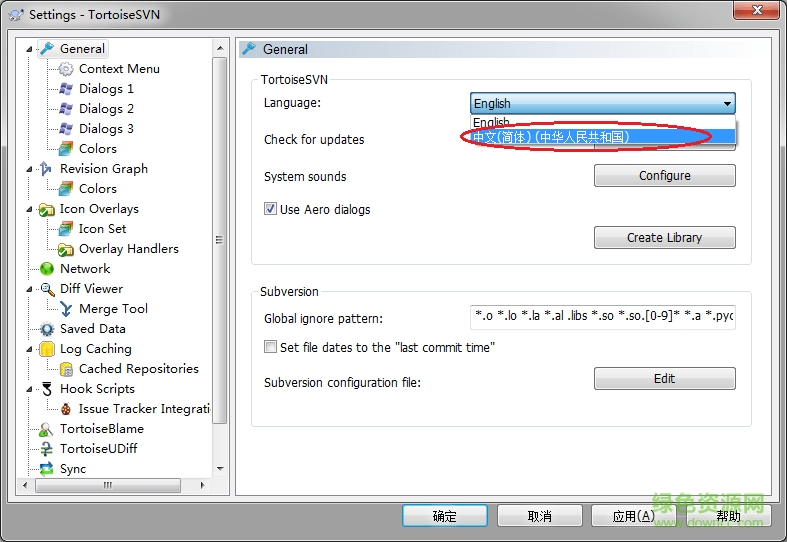Click the tree vertical scrollbar thumb
Image resolution: width=787 pixels, height=542 pixels.
[219, 240]
